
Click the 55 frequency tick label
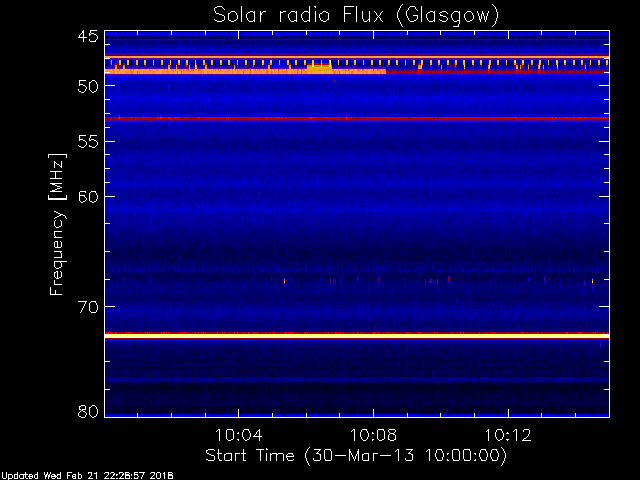(88, 142)
